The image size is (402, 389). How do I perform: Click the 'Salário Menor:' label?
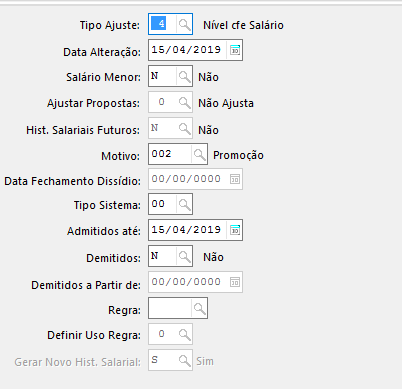click(x=103, y=77)
